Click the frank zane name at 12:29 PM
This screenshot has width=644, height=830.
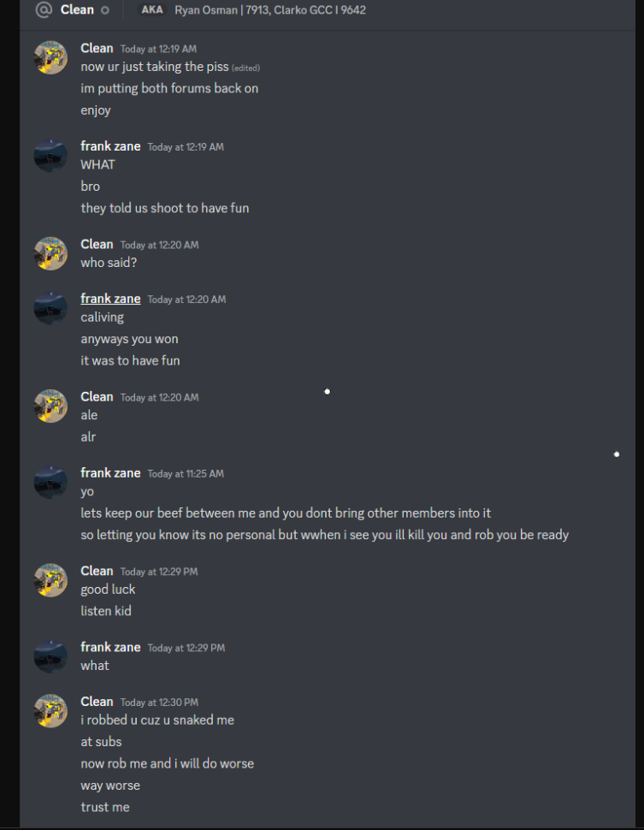[110, 647]
